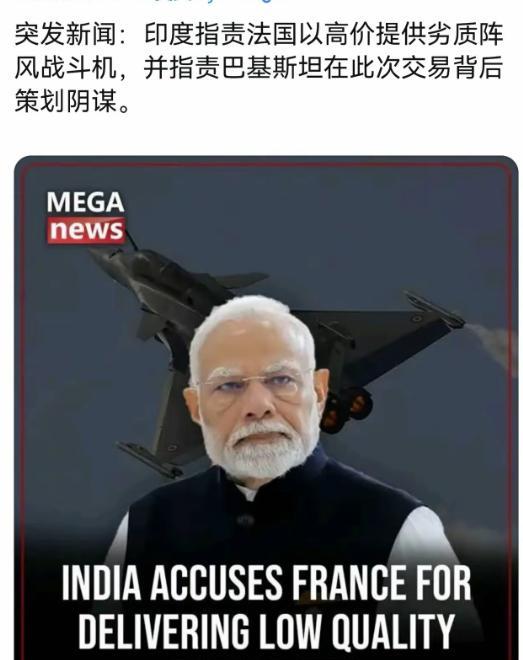The width and height of the screenshot is (523, 660).
Task: Tap the "DELIVERING LOW QUALITY" headline line
Action: tap(266, 631)
